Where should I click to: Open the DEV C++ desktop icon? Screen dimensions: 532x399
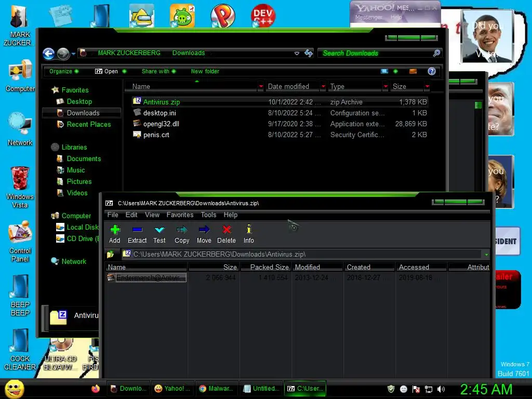[x=263, y=15]
